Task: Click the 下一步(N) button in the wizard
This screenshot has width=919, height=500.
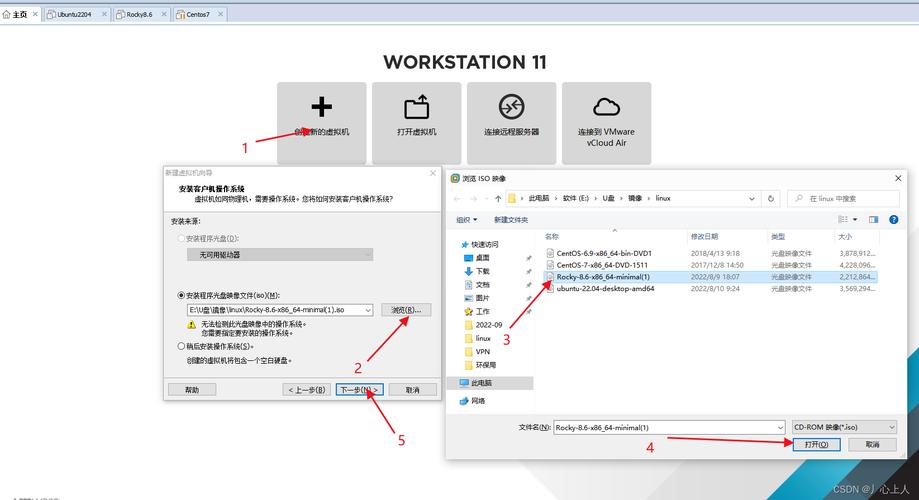Action: [x=360, y=390]
